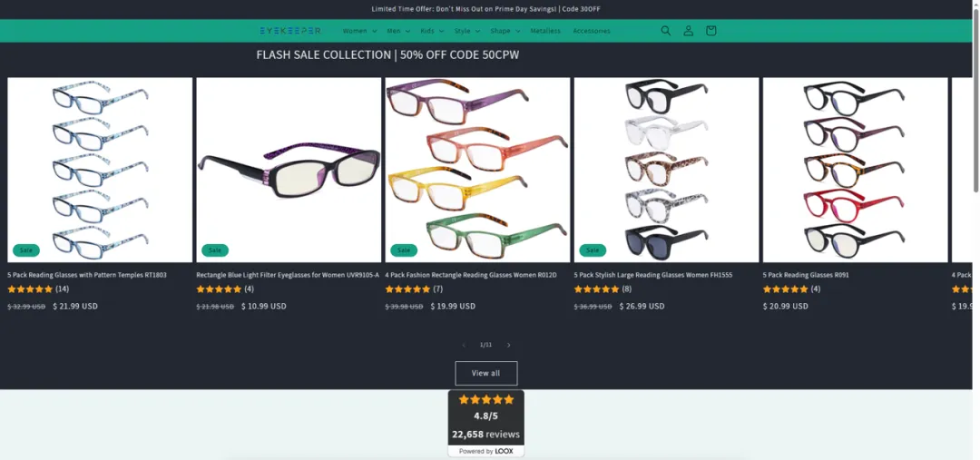Click the star rating with 8 reviews
The width and height of the screenshot is (980, 460).
603,289
